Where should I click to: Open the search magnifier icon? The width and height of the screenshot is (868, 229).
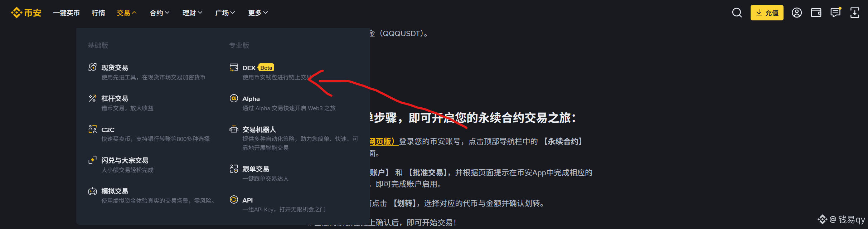click(x=737, y=13)
